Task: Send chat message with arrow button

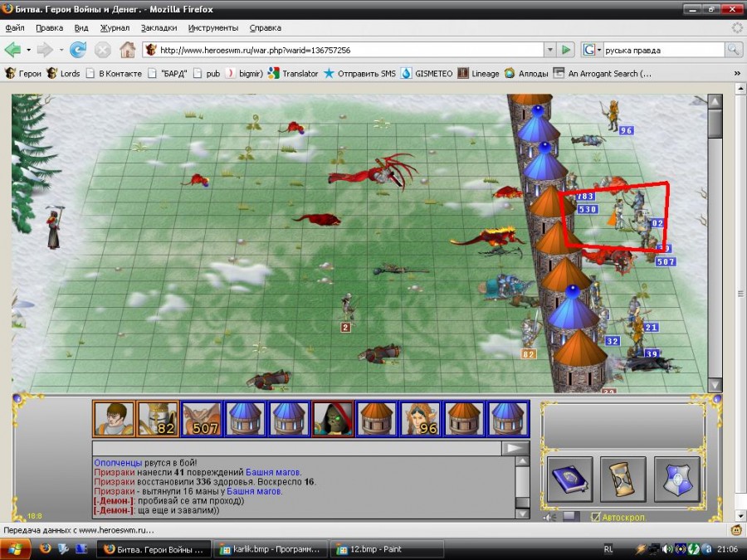Action: [515, 448]
